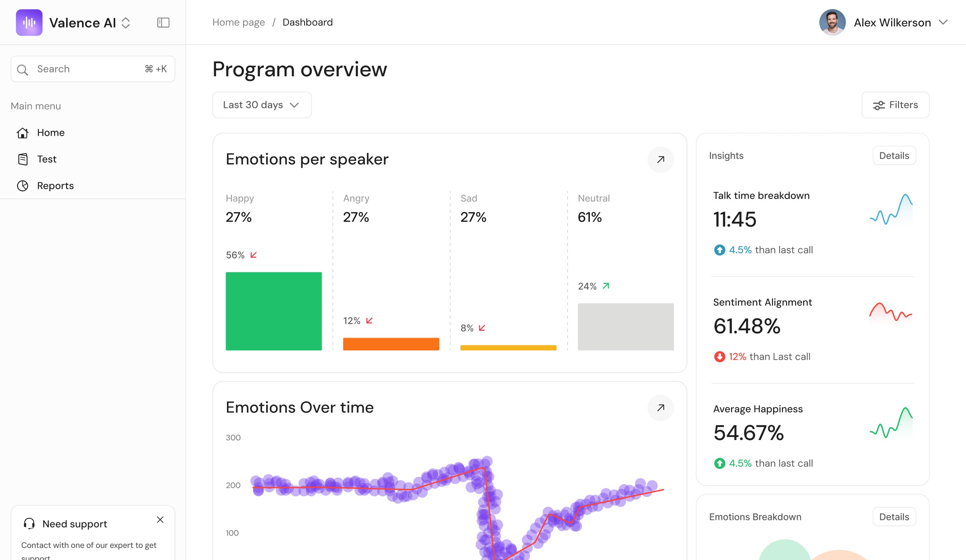
Task: Close the Need support card
Action: [160, 520]
